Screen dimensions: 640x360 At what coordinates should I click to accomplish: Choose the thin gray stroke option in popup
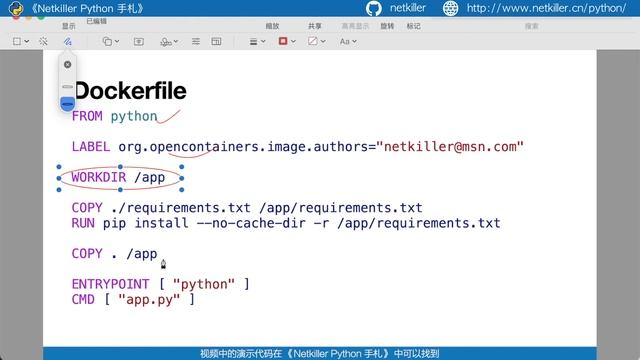coord(68,87)
